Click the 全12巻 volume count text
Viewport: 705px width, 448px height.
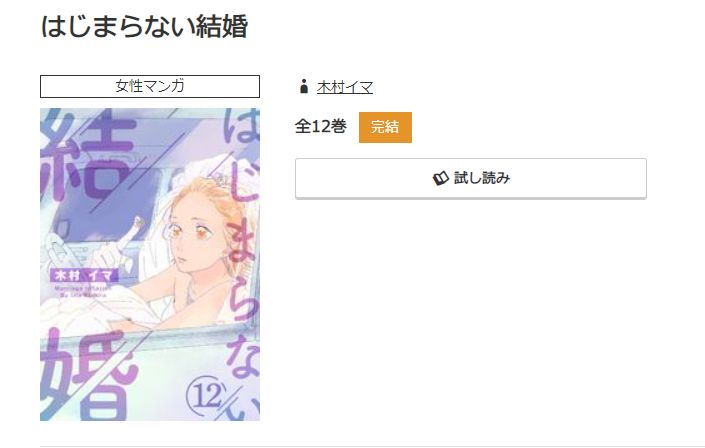point(321,126)
